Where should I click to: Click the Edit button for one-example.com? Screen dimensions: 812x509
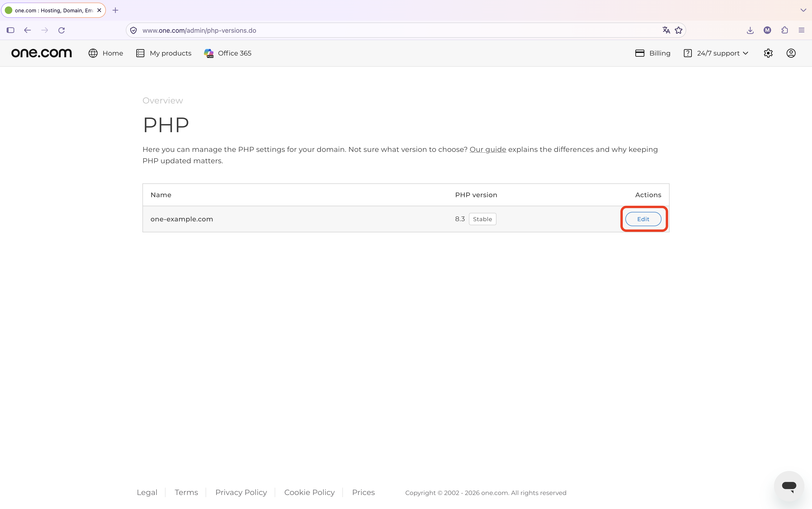tap(643, 219)
